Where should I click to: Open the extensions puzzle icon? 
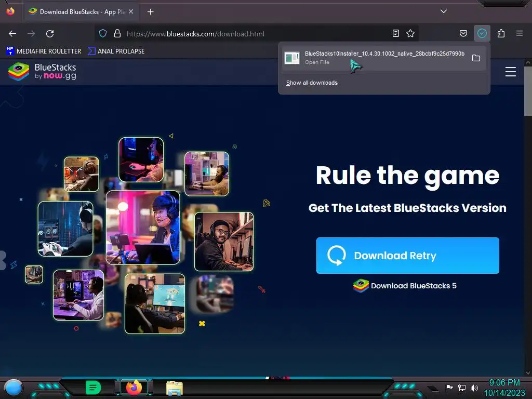501,33
